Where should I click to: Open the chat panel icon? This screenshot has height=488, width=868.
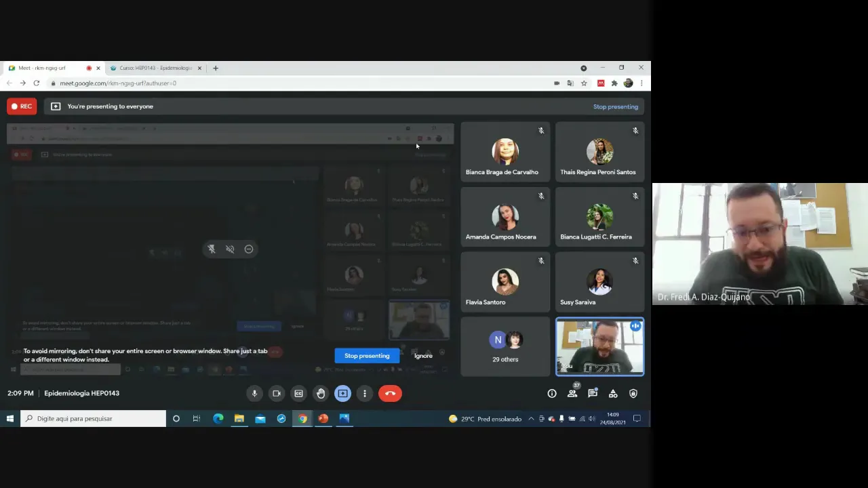[593, 393]
